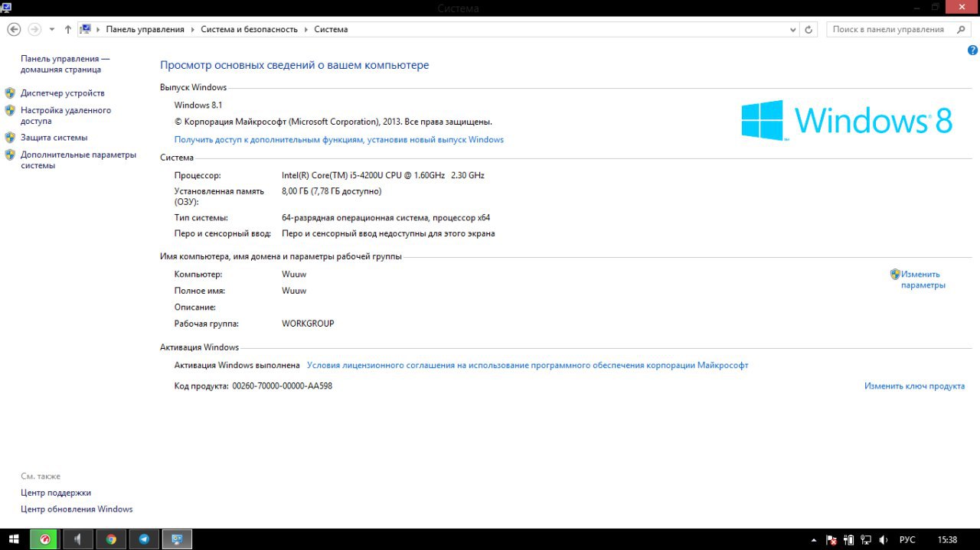Click "Изменить параметры" link
The height and width of the screenshot is (550, 980).
click(923, 280)
